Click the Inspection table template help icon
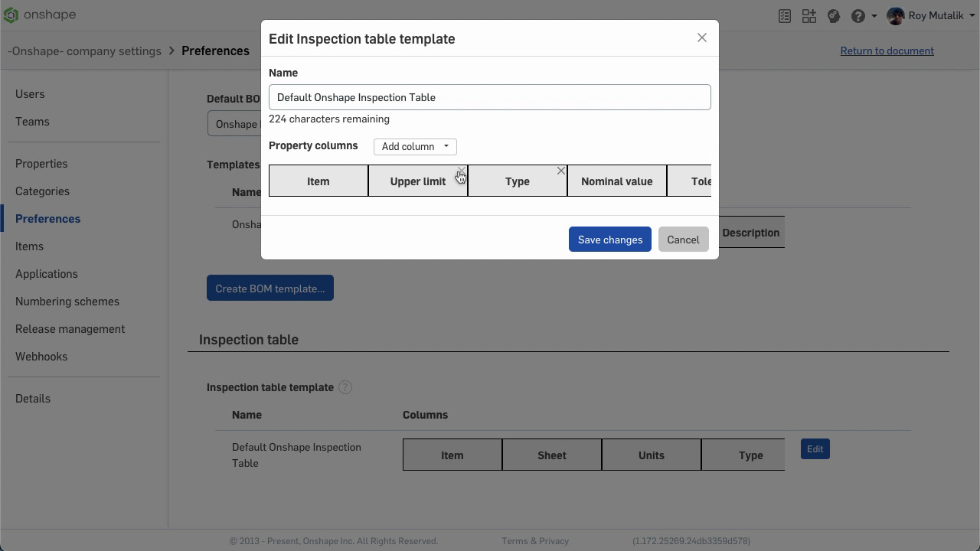 345,387
